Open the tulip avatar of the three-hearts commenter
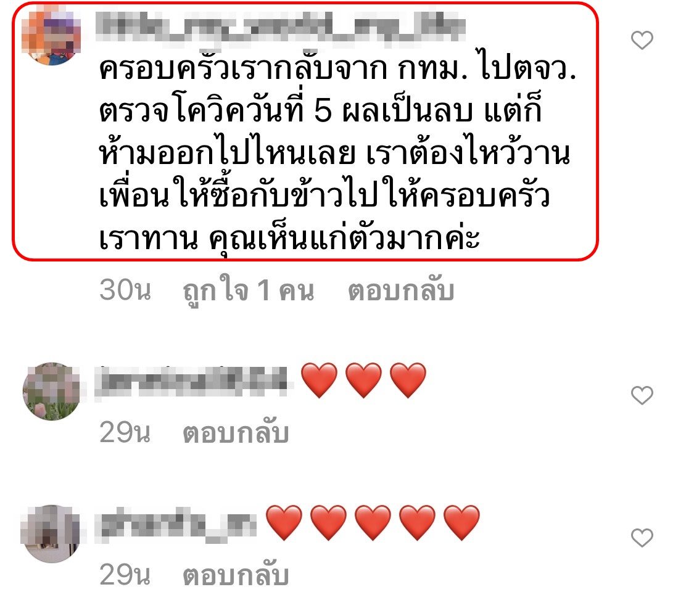Screen dimensions: 694x616 click(x=51, y=391)
